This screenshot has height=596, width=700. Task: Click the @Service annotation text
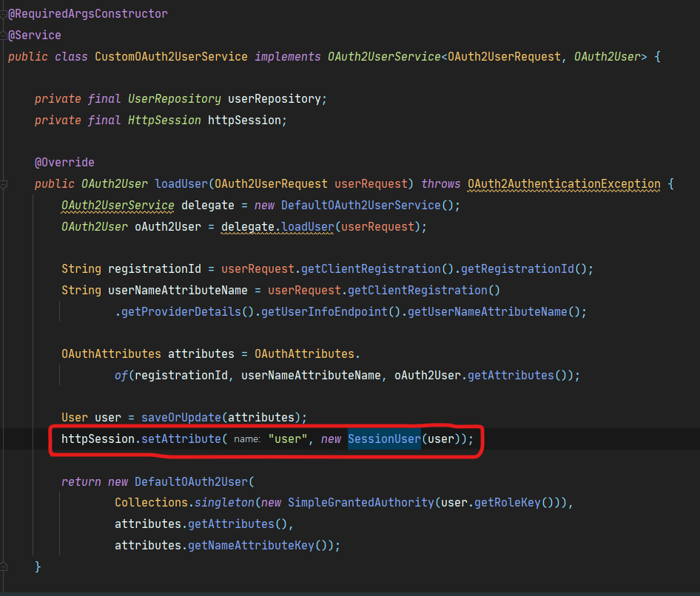[35, 35]
